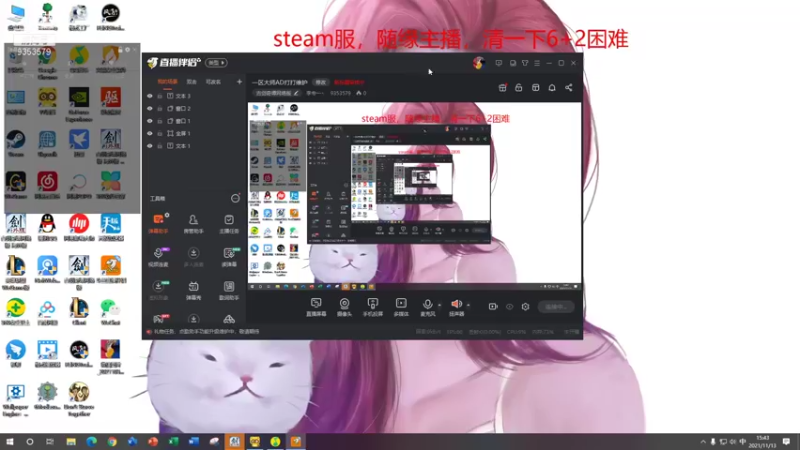Screen dimensions: 800x450
Task: Add a new scene with plus icon
Action: [239, 82]
